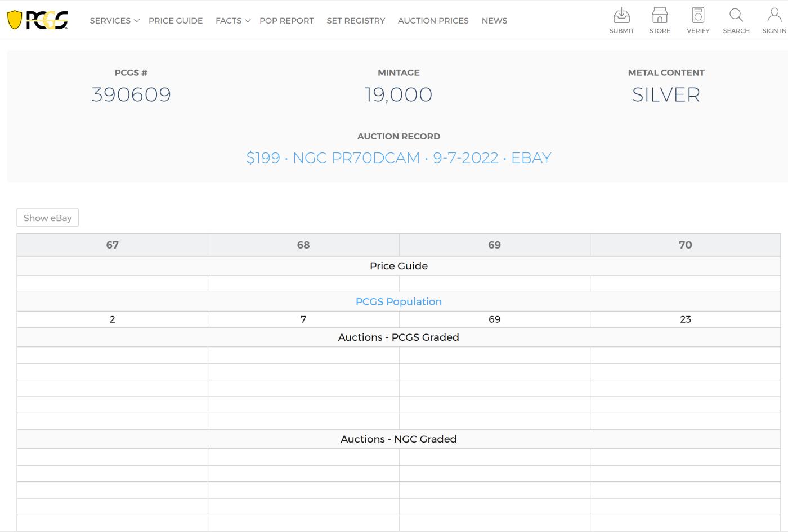
Task: Click the Sign In person icon
Action: click(774, 16)
